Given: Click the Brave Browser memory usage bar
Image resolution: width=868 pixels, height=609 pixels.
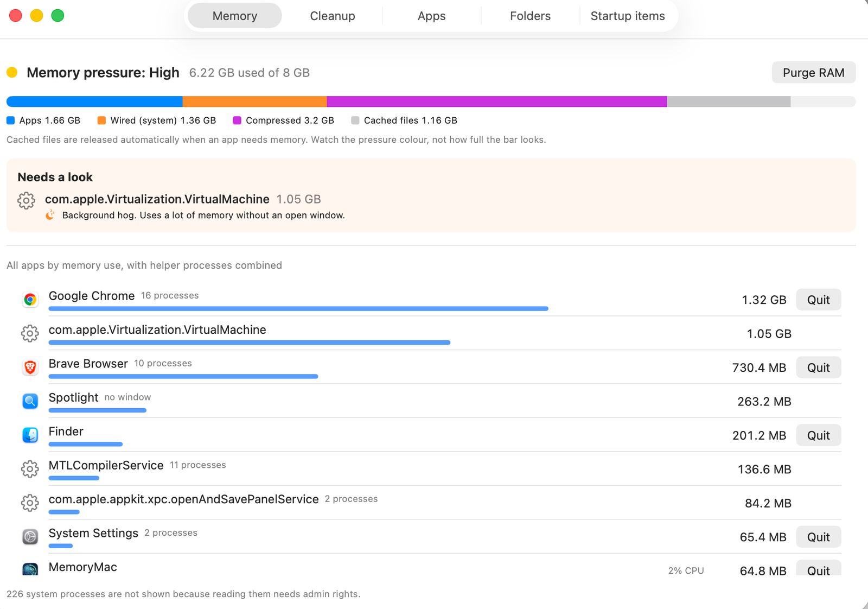Looking at the screenshot, I should pyautogui.click(x=183, y=376).
